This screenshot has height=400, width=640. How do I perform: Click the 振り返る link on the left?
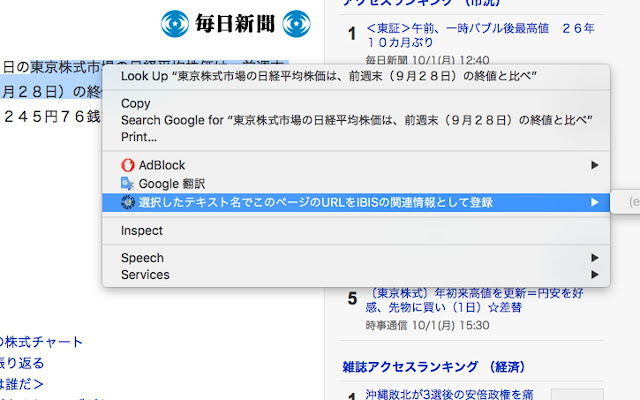tap(22, 363)
